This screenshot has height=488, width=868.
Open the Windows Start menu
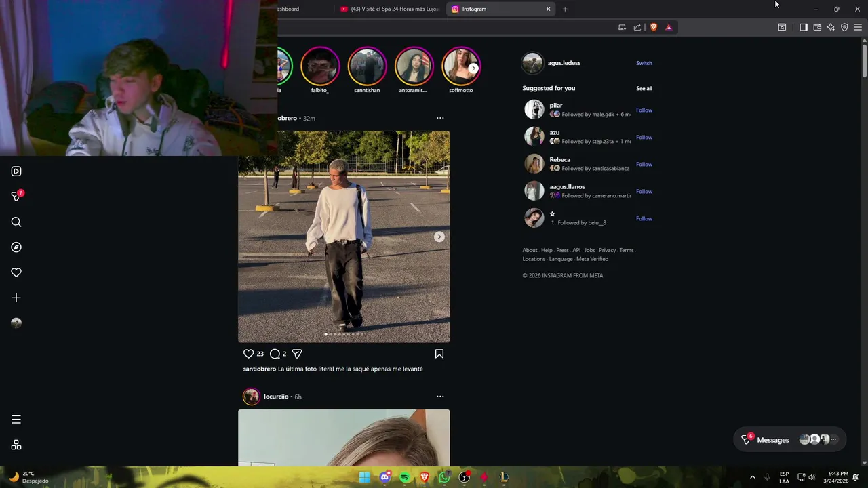tap(365, 477)
